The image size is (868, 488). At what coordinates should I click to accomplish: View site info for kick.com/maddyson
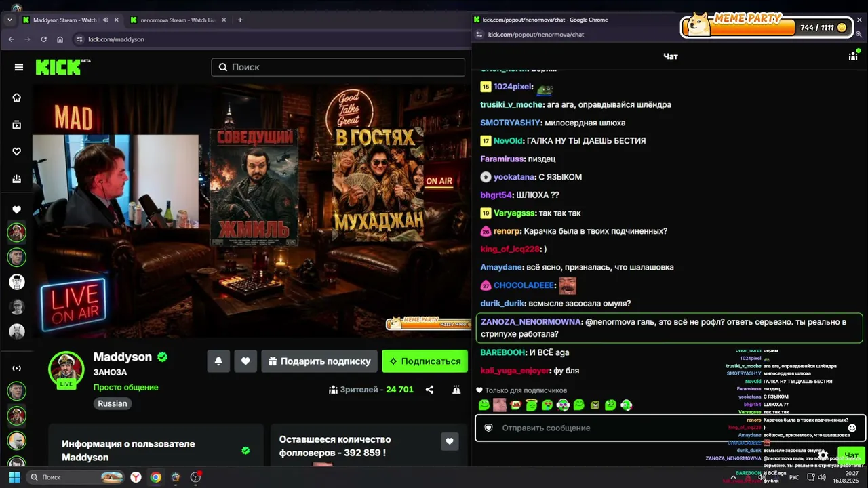(x=79, y=39)
